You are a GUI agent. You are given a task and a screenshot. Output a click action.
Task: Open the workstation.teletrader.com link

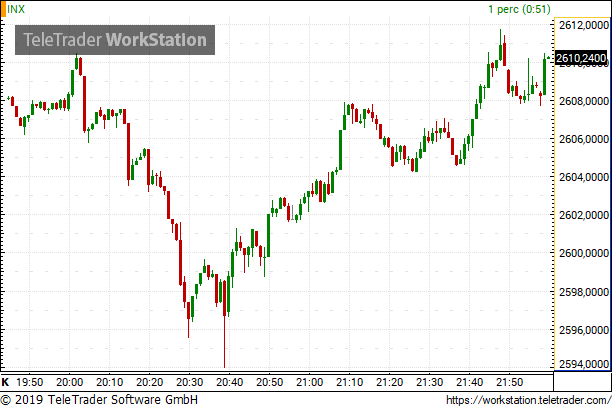[x=528, y=400]
